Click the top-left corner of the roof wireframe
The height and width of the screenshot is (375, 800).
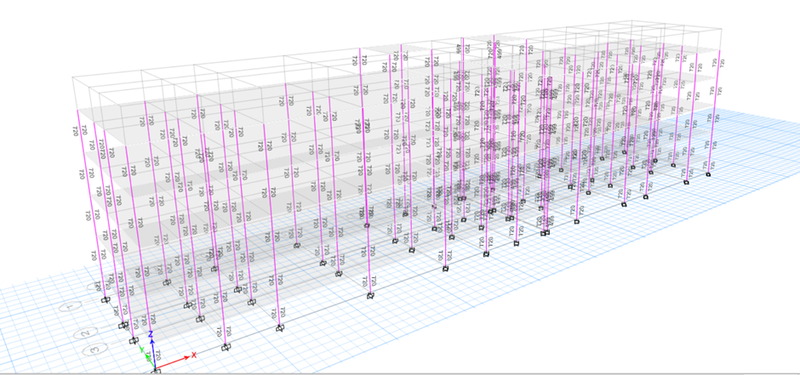click(72, 77)
